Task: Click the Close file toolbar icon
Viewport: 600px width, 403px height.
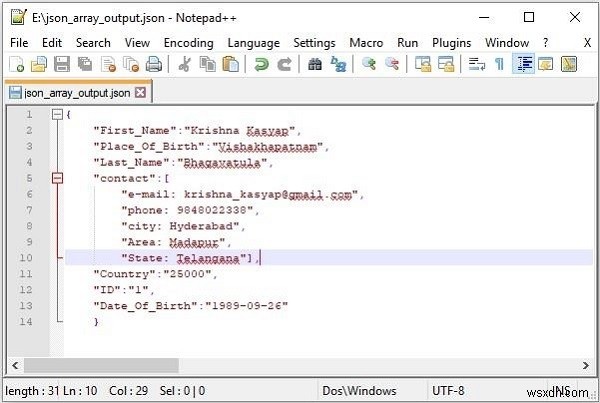Action: [108, 64]
